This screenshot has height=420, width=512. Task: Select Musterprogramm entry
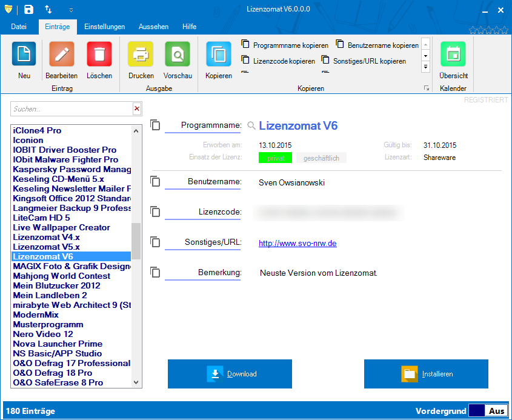[x=48, y=325]
